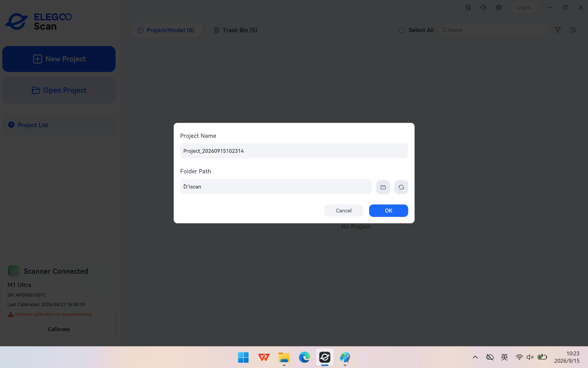Click OK to confirm new project
588x368 pixels.
(389, 210)
